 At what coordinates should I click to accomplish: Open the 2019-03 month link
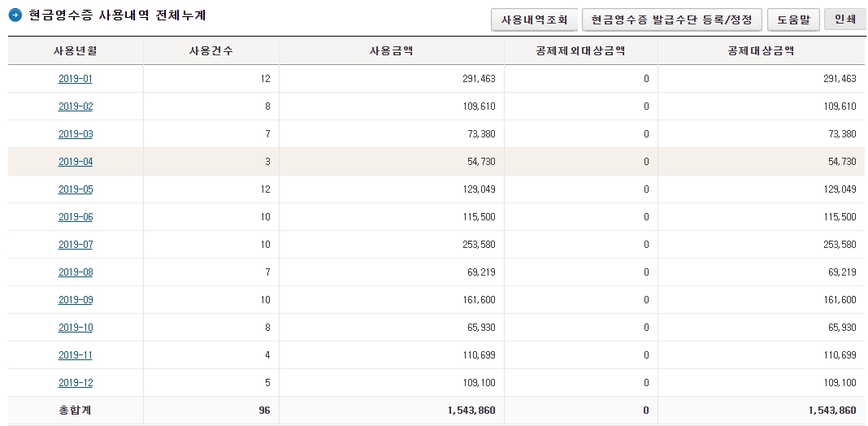(76, 134)
